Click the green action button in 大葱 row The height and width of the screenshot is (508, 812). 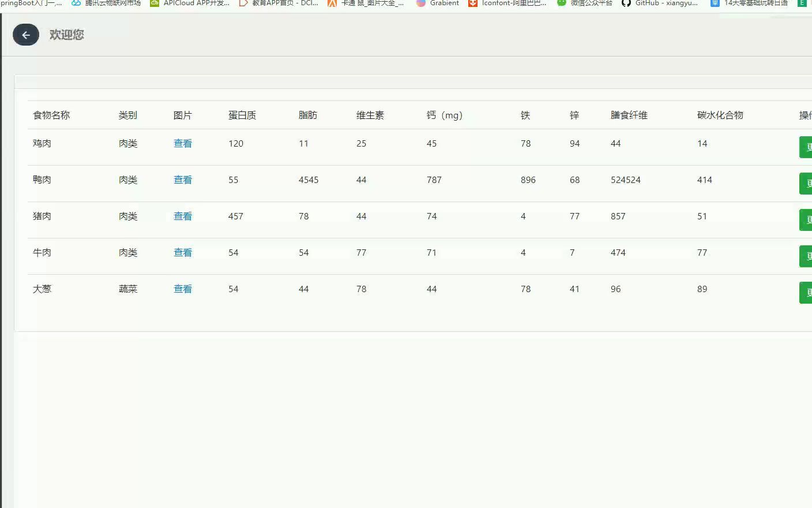[x=806, y=292]
